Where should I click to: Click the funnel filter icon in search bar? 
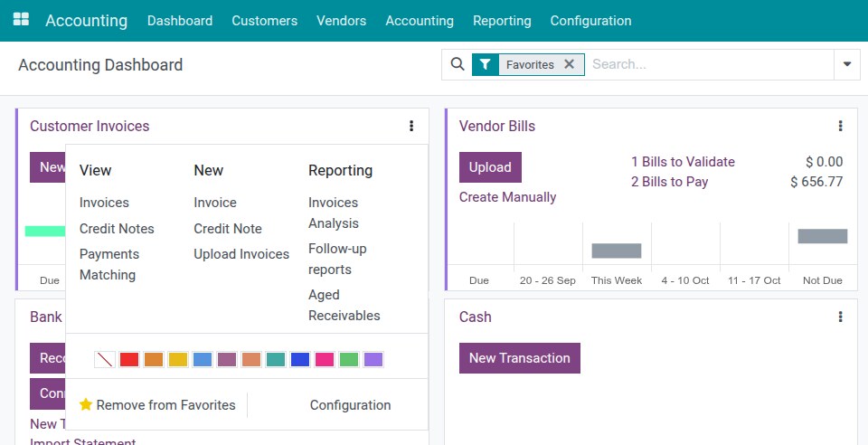485,65
